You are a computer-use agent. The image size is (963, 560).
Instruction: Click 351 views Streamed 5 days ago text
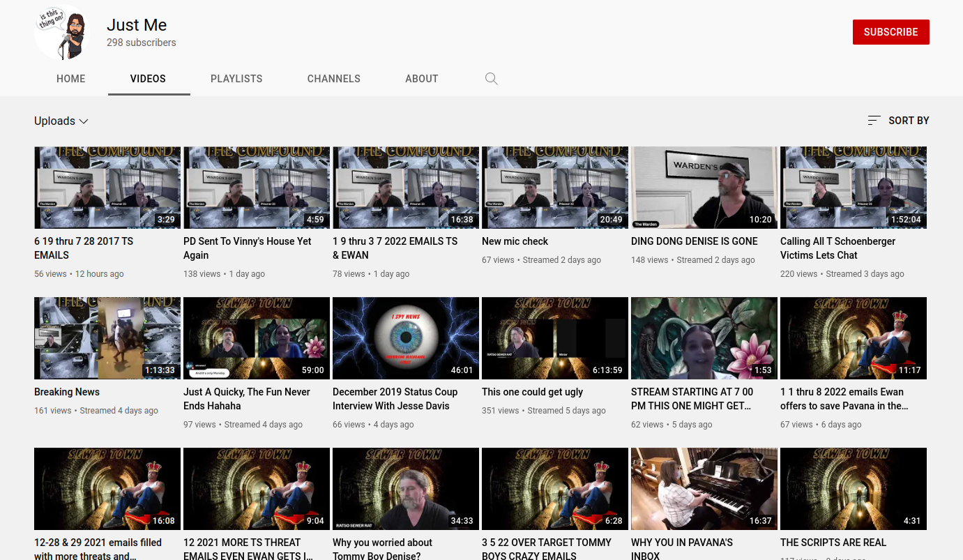(x=544, y=411)
